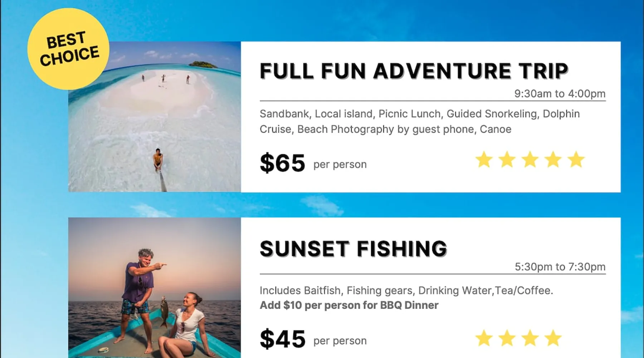Click second rating star of Sunset Fishing
This screenshot has height=358, width=644.
tap(507, 338)
